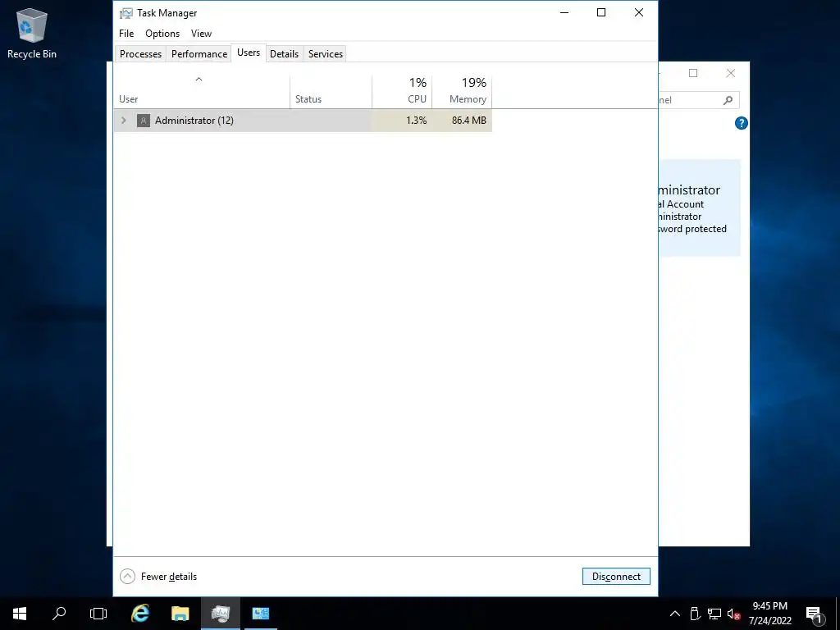840x630 pixels.
Task: Open the network tray icon
Action: tap(714, 614)
